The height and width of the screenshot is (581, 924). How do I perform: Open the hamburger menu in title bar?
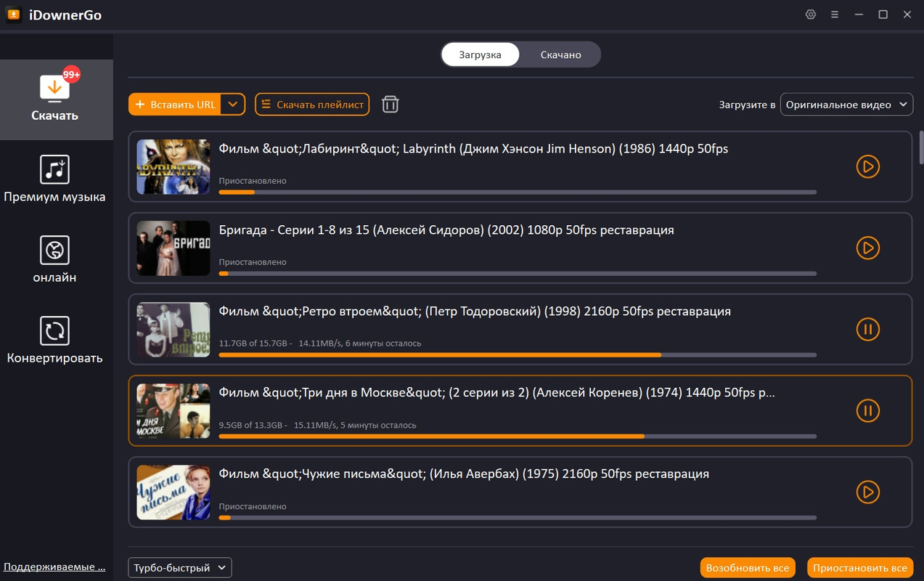(835, 15)
